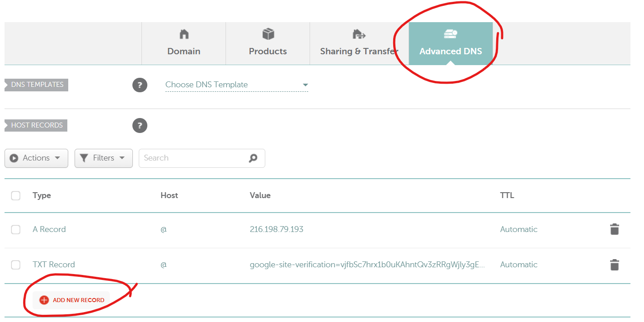Image resolution: width=644 pixels, height=322 pixels.
Task: Click the @ host of the A Record
Action: [164, 229]
